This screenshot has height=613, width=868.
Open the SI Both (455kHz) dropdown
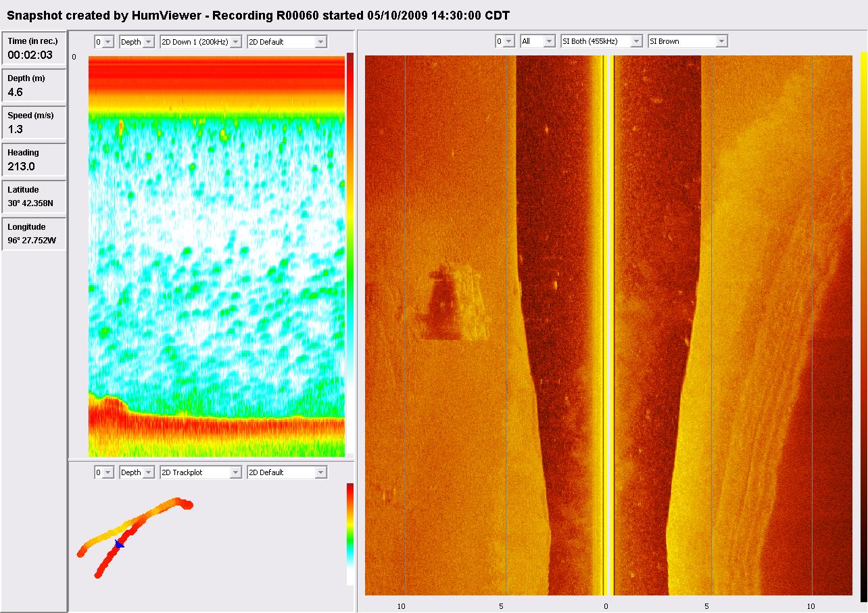pos(601,41)
